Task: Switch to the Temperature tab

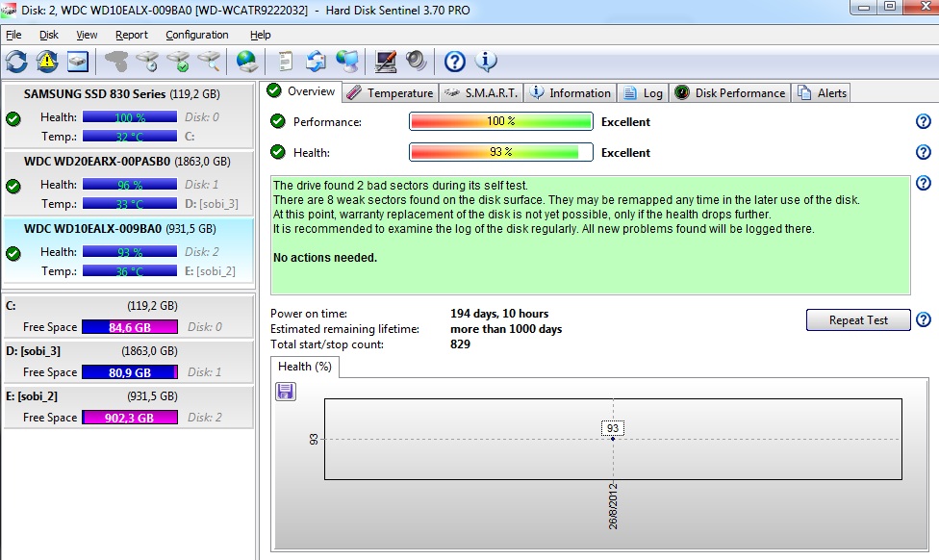Action: [x=391, y=92]
